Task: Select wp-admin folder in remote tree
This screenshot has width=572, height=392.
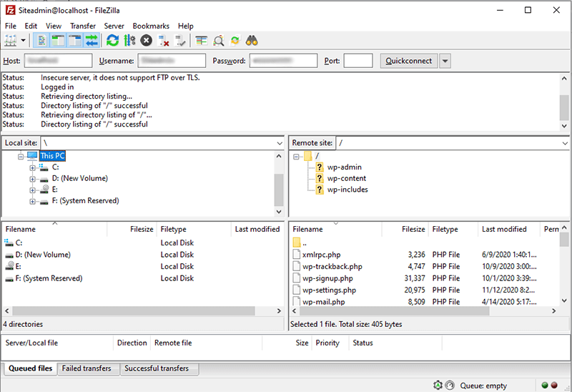Action: coord(344,167)
